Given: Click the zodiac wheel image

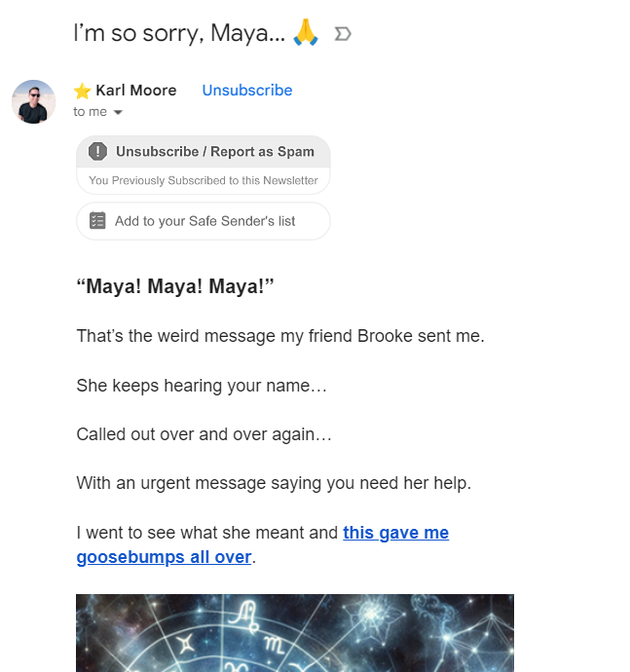Looking at the screenshot, I should [294, 633].
